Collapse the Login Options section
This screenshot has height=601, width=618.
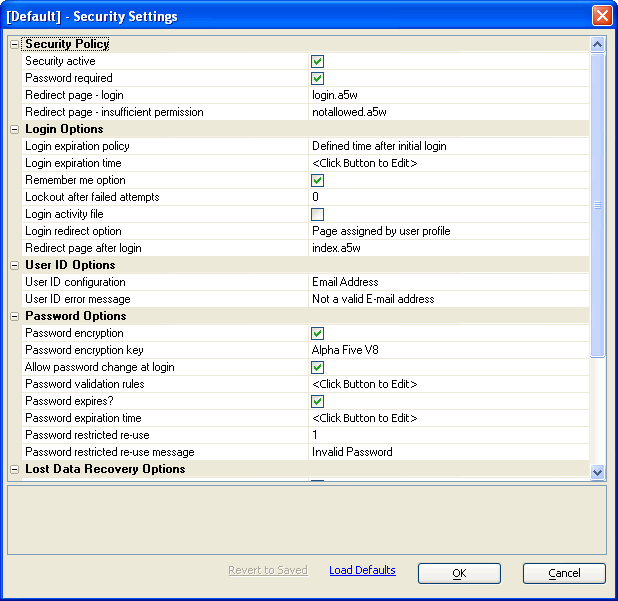click(x=15, y=130)
